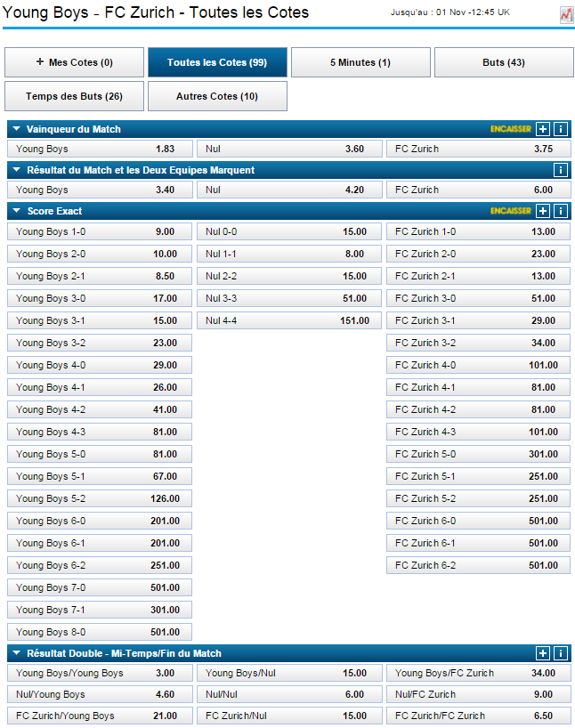Select exact score FC Zurich 4-3

point(478,432)
